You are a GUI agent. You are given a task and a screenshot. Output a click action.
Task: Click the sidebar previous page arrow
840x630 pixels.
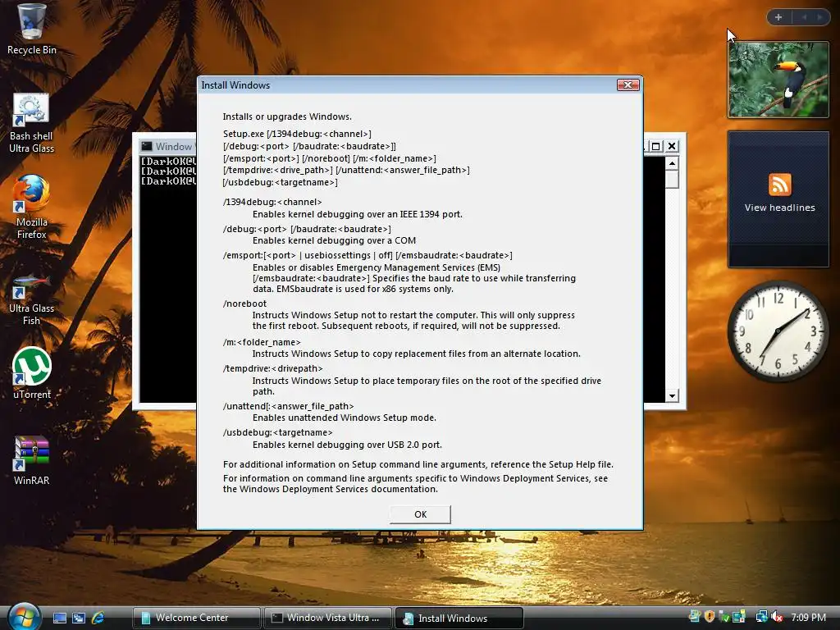click(804, 17)
